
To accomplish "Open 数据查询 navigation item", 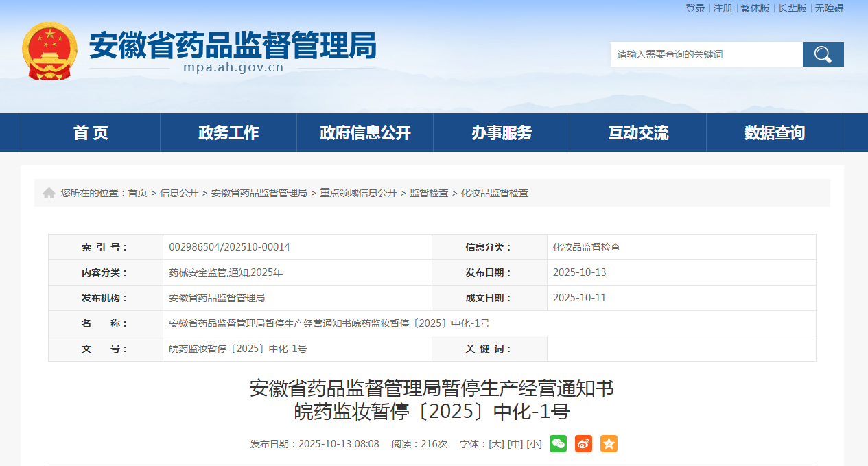I will pos(775,132).
